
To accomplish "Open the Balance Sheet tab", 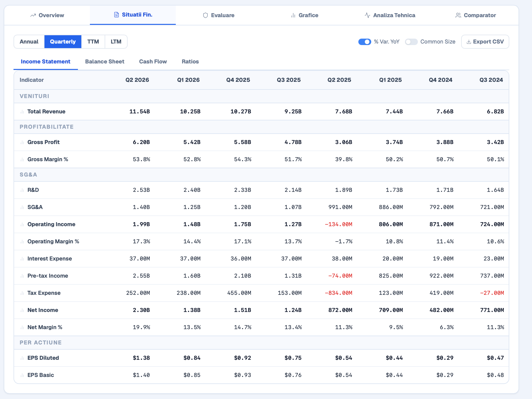I will [x=105, y=62].
